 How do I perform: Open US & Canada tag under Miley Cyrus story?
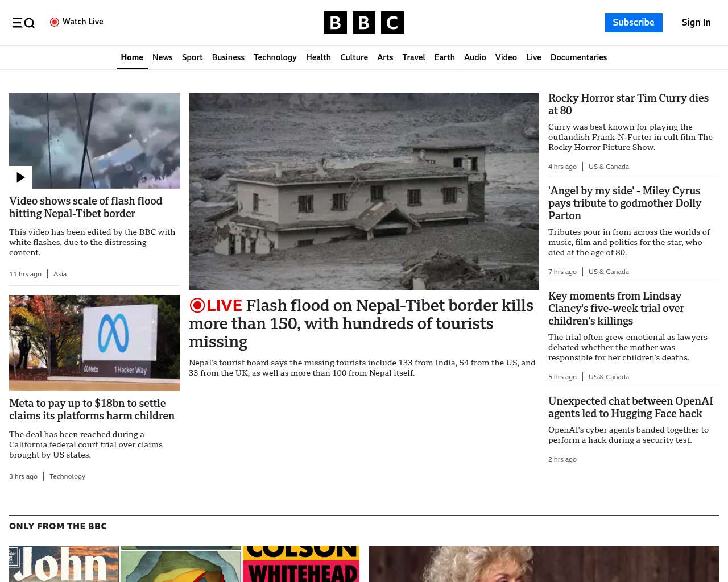pos(609,272)
